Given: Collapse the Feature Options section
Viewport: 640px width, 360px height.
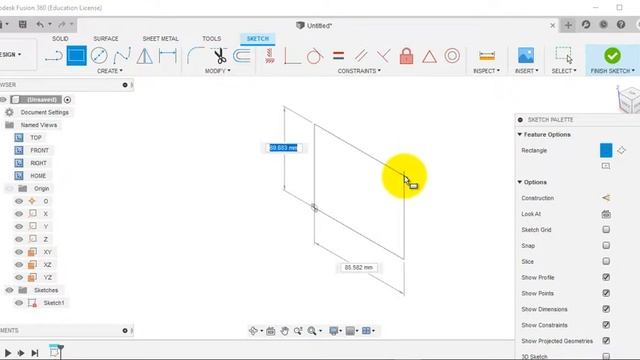Looking at the screenshot, I should coord(520,134).
